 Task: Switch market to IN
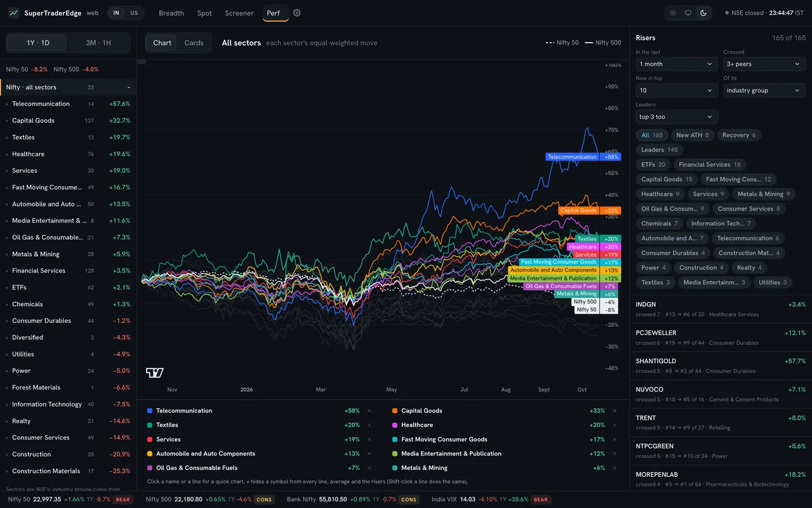tap(116, 13)
